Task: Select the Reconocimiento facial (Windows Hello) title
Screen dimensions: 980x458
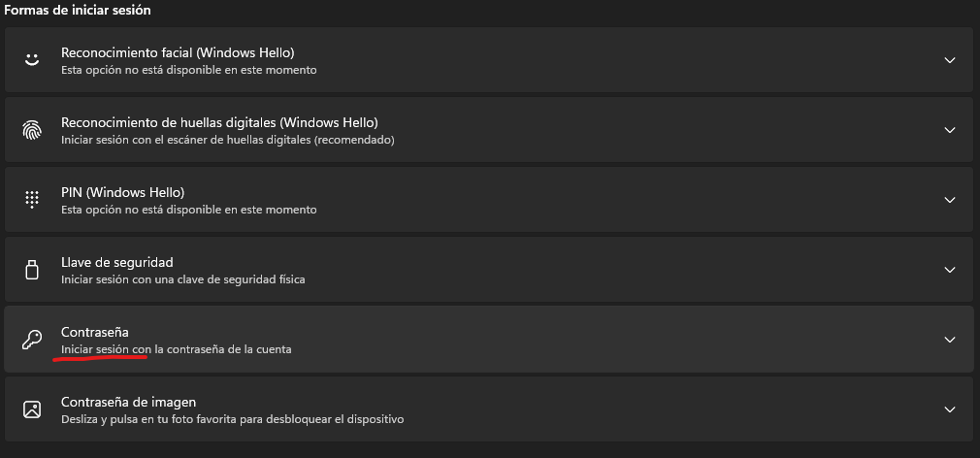Action: tap(178, 51)
